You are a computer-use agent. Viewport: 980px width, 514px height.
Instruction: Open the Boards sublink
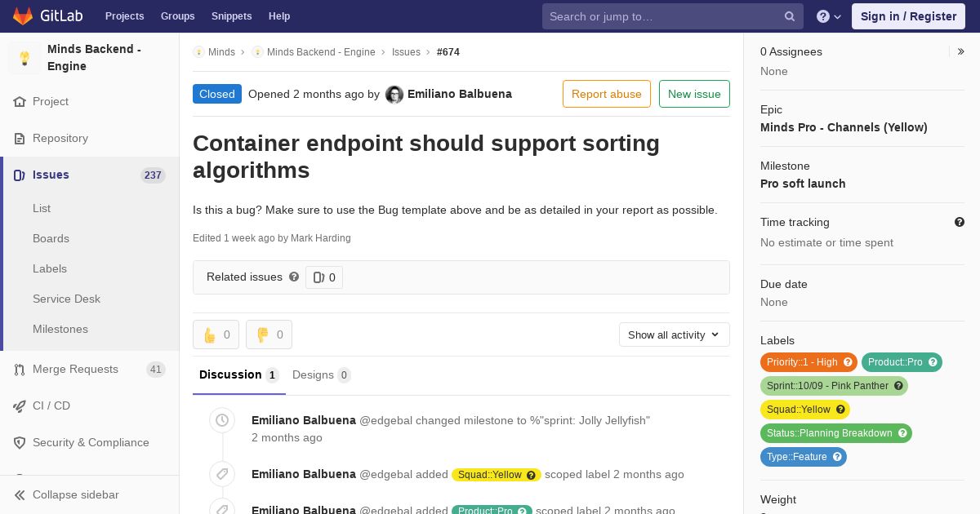coord(51,238)
